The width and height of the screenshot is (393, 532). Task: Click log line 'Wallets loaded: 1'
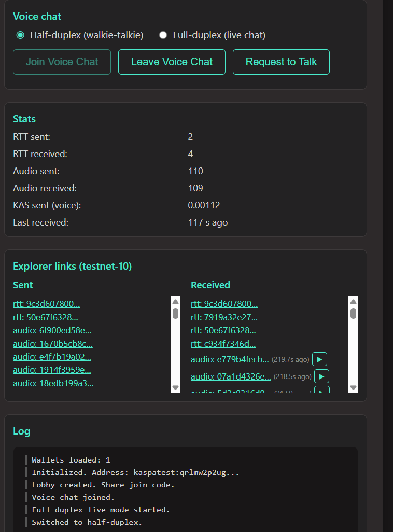tap(71, 460)
